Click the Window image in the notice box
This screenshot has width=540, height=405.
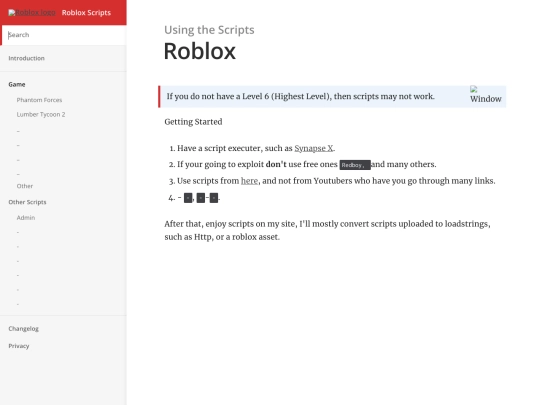point(486,95)
